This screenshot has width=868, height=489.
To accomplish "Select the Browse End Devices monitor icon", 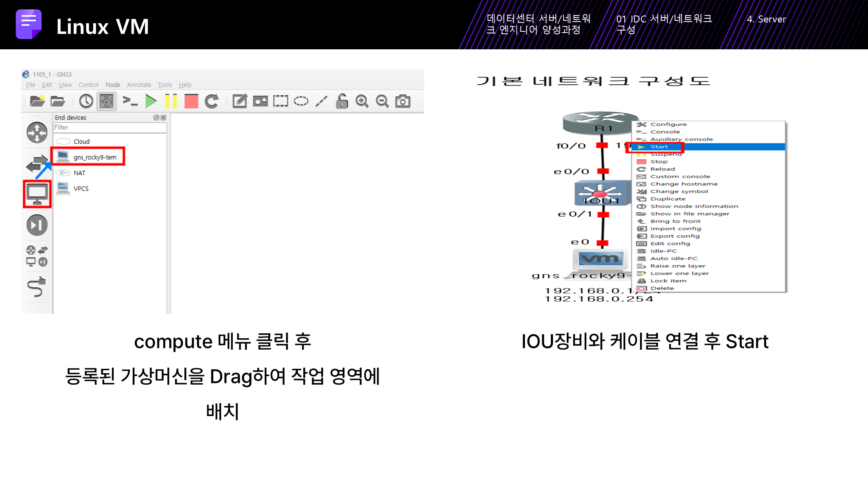I will tap(37, 194).
